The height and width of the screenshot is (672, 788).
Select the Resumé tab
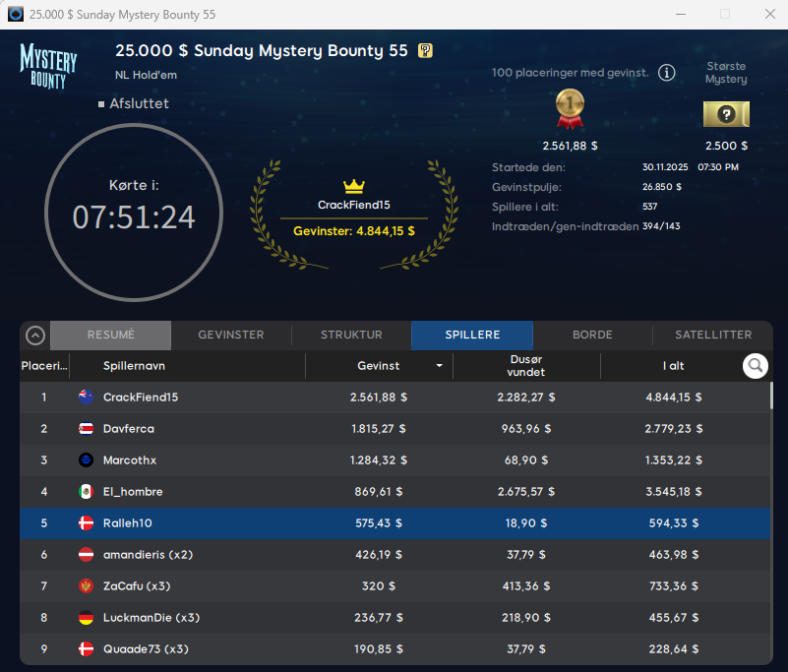111,335
